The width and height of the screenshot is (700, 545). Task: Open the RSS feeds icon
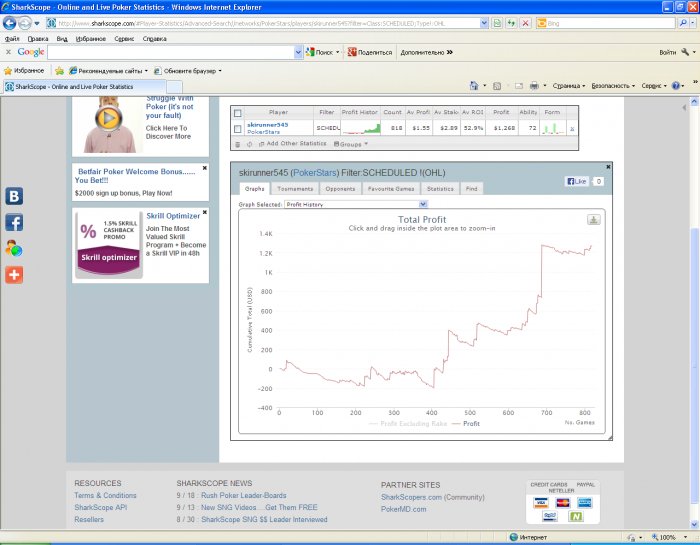pos(497,86)
